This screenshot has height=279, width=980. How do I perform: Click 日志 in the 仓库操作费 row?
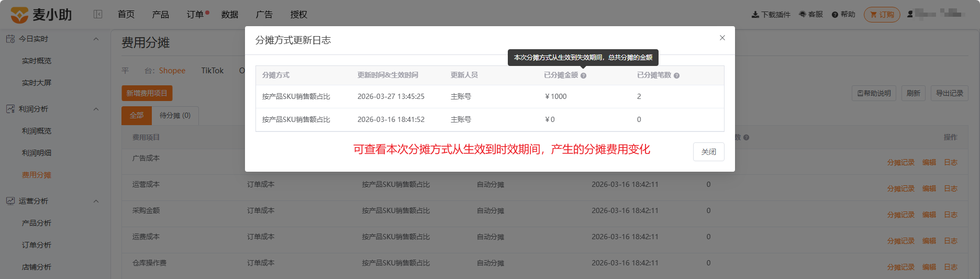coord(951,267)
